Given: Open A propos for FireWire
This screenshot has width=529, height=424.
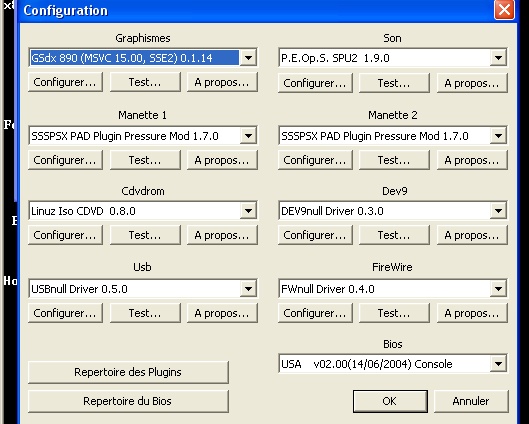Looking at the screenshot, I should [472, 313].
